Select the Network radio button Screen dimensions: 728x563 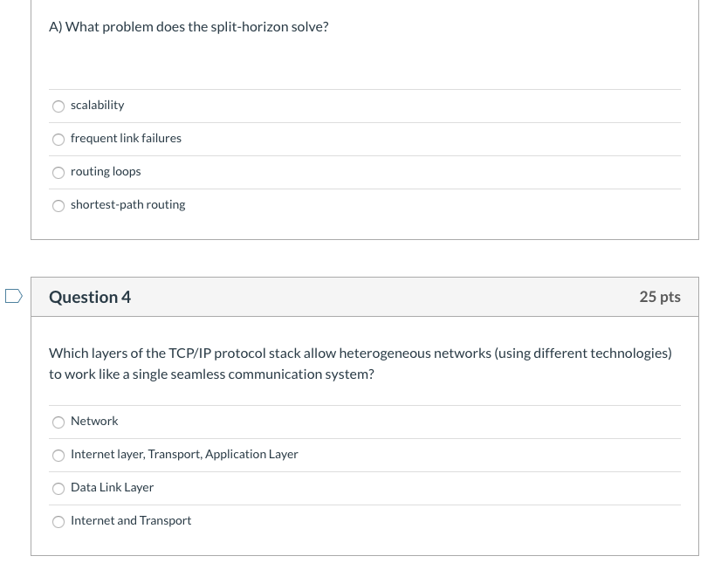click(x=58, y=422)
